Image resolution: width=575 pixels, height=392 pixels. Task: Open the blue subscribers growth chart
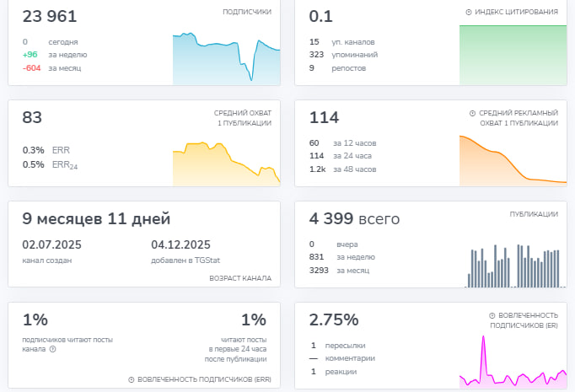[x=226, y=59]
